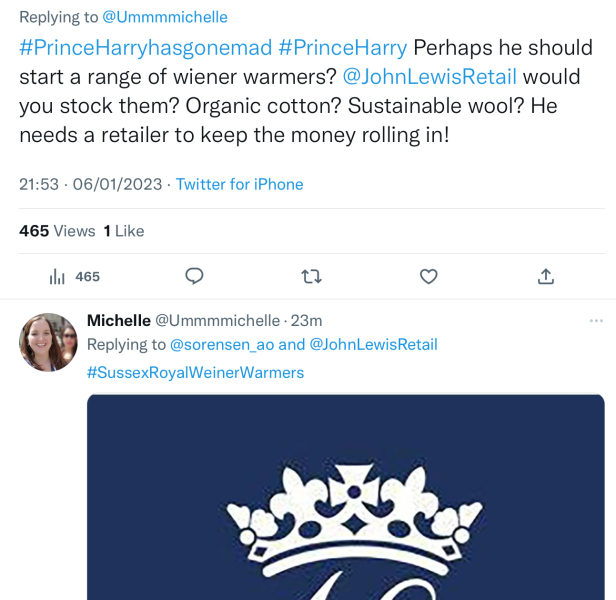The height and width of the screenshot is (600, 616).
Task: Click the share upload icon
Action: tap(546, 276)
